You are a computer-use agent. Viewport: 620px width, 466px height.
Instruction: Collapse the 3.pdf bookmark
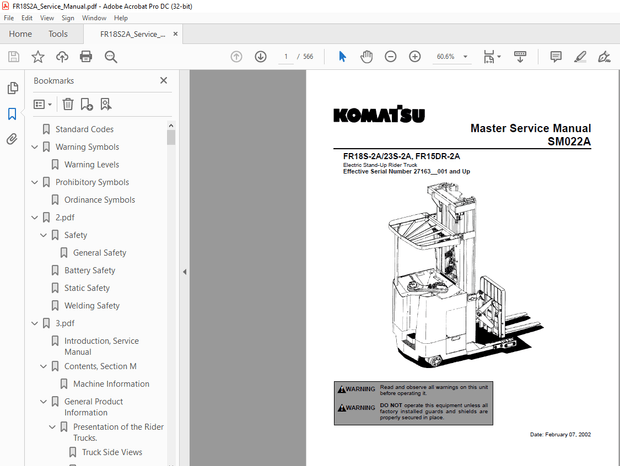click(35, 323)
